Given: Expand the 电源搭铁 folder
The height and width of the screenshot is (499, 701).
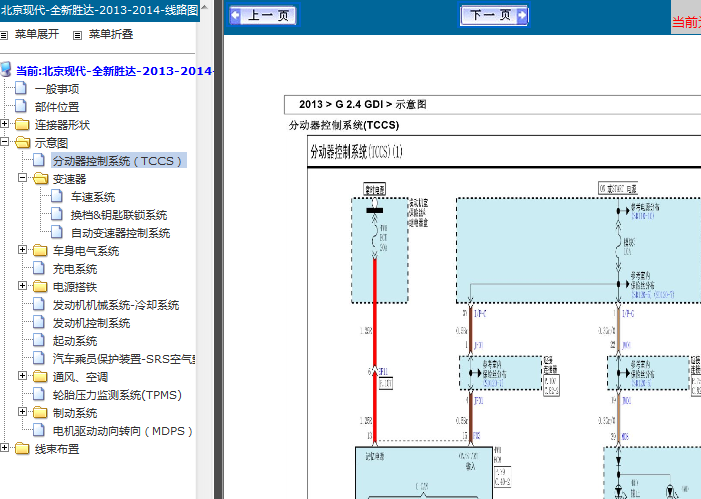Looking at the screenshot, I should (x=22, y=285).
